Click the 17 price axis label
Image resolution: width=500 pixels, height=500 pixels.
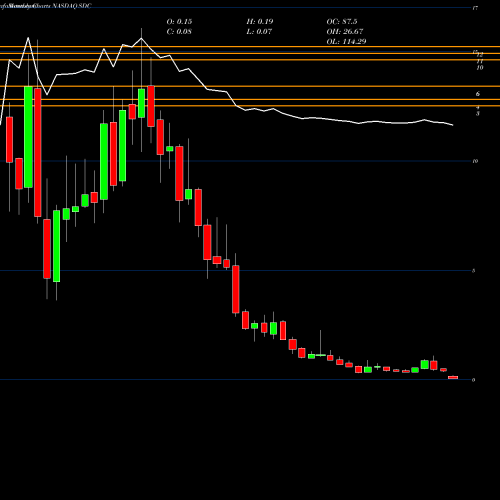(x=475, y=8)
